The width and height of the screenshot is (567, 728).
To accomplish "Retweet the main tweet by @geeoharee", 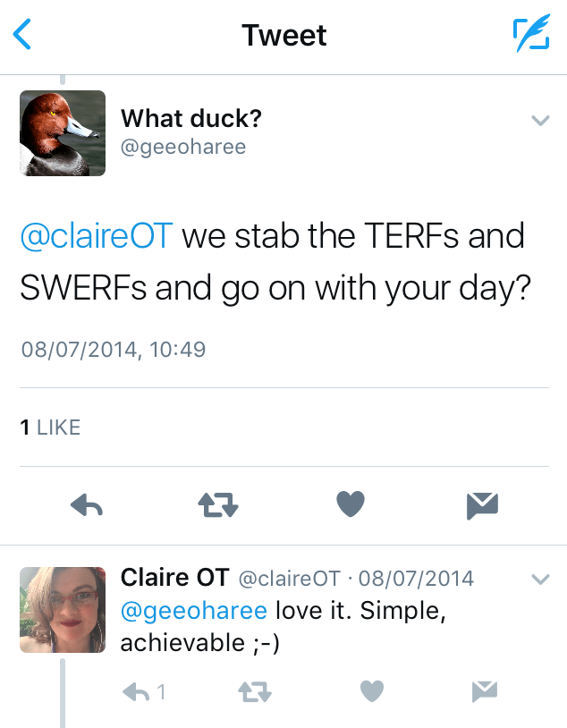I will point(217,507).
